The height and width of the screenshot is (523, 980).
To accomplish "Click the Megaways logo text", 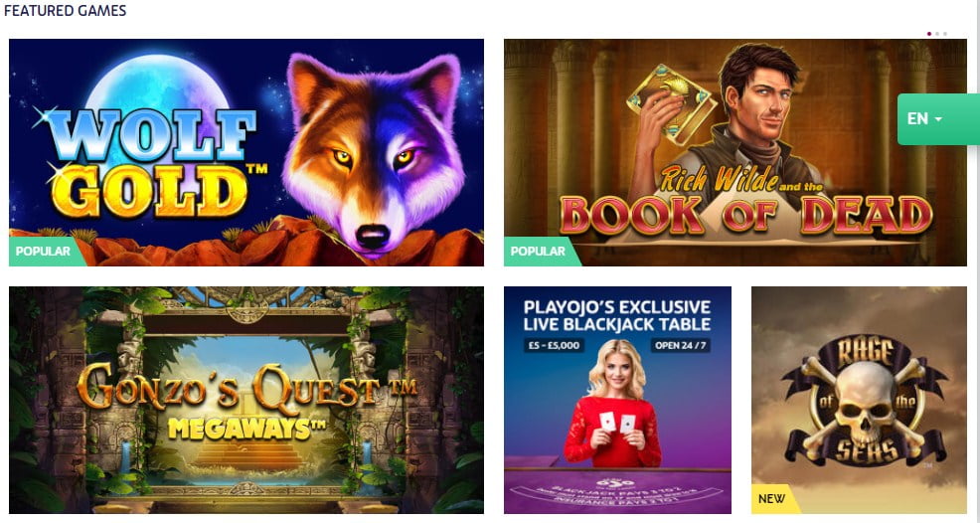I will [x=247, y=428].
